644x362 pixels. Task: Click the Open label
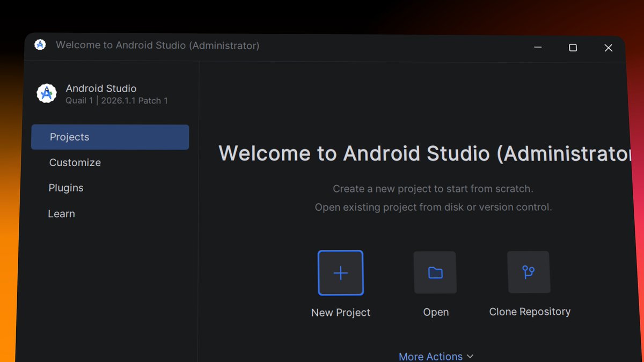(436, 312)
